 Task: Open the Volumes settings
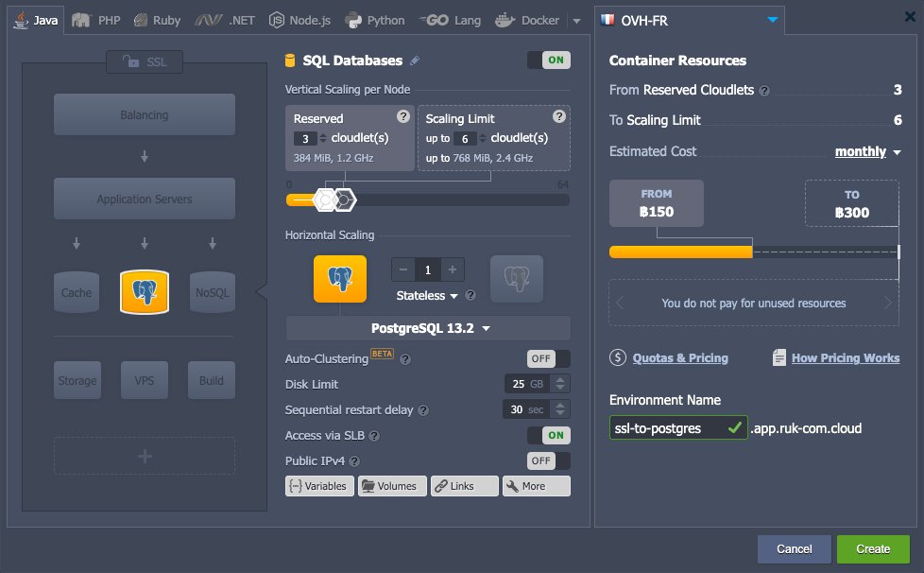(392, 486)
